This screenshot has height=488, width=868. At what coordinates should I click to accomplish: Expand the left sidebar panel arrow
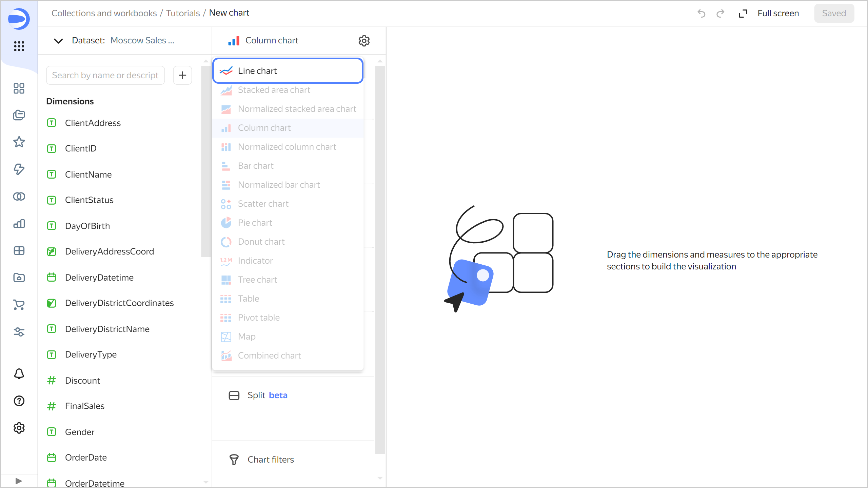click(19, 481)
